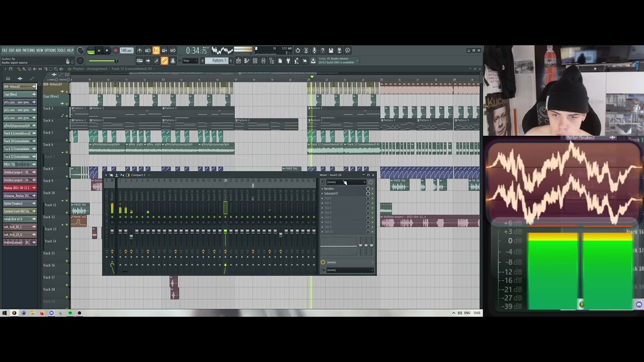
Task: Click the taskbar volume speaker icon
Action: point(459,313)
